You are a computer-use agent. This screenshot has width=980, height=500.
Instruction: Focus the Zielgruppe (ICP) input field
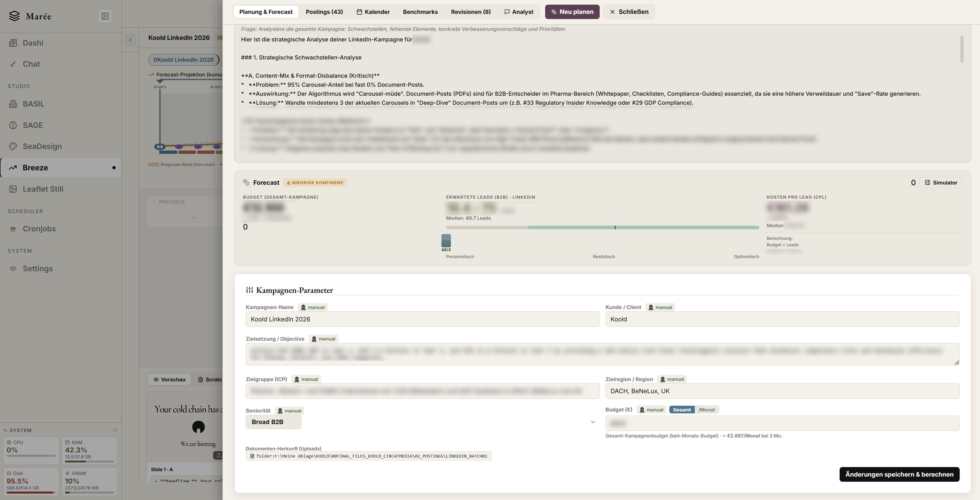(423, 391)
